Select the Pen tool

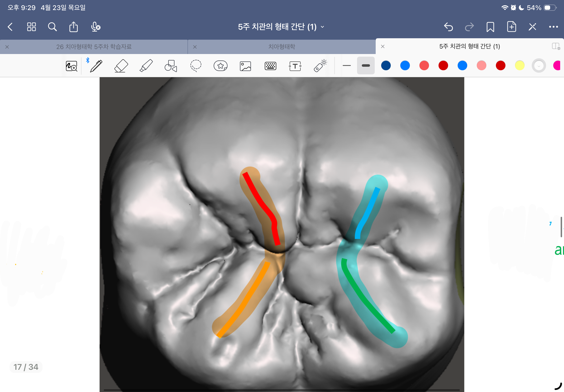pos(96,66)
